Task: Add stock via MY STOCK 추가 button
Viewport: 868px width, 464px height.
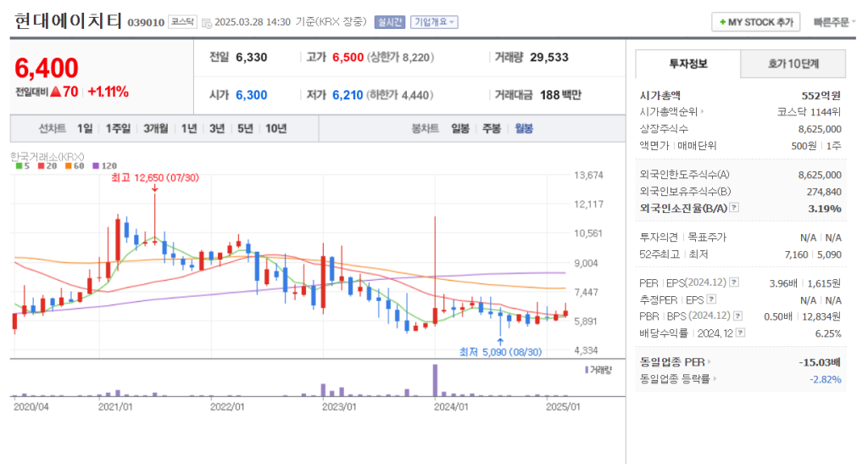Action: 755,22
